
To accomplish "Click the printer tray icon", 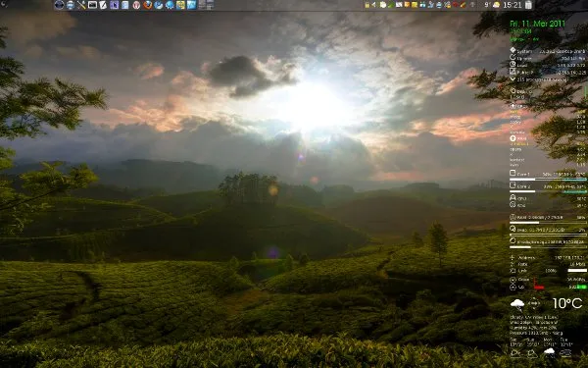I will point(439,5).
